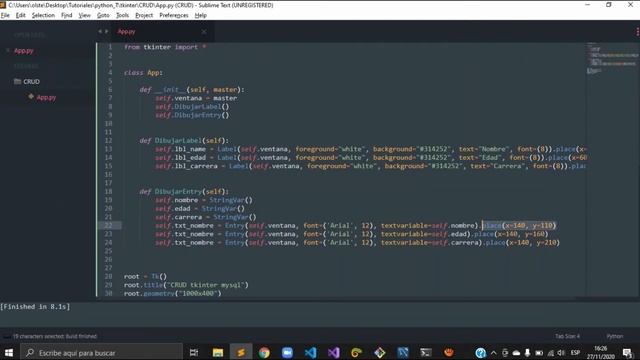The width and height of the screenshot is (640, 360).
Task: Click the Windows search box
Action: tap(101, 352)
